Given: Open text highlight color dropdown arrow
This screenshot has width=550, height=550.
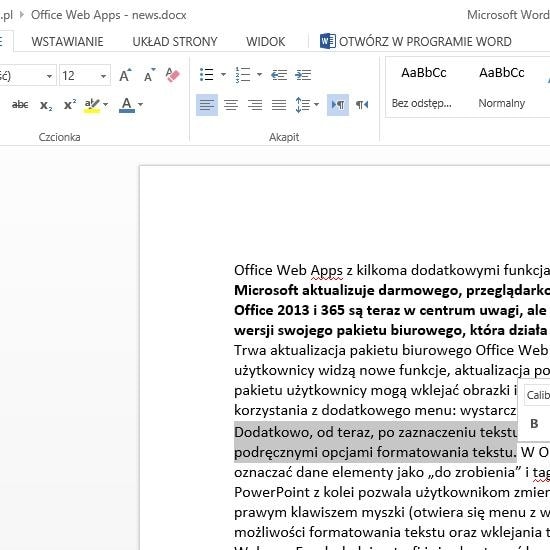Looking at the screenshot, I should [105, 104].
